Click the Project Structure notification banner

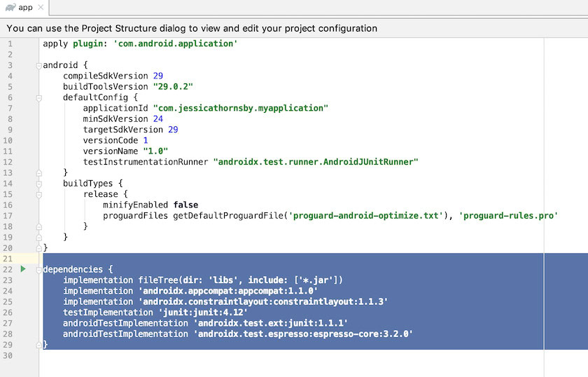(x=192, y=29)
